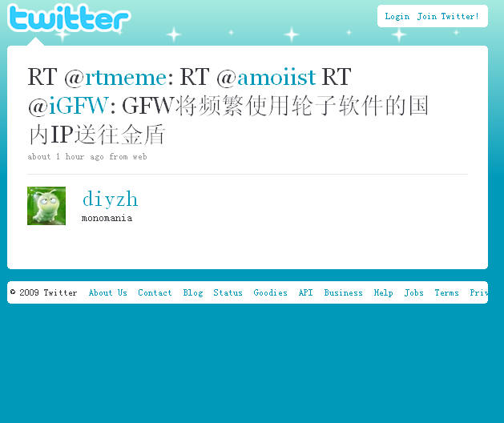Open Terms footer link
This screenshot has height=423, width=504.
tap(447, 292)
